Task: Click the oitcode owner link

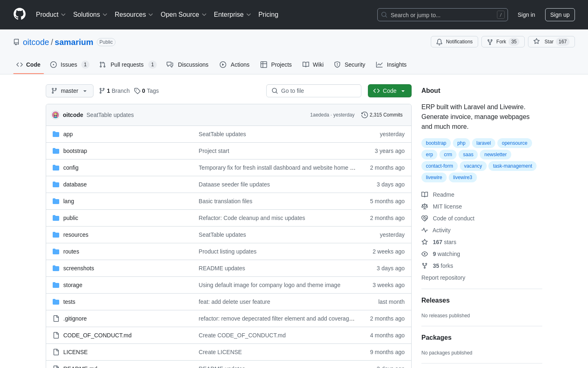Action: (36, 42)
